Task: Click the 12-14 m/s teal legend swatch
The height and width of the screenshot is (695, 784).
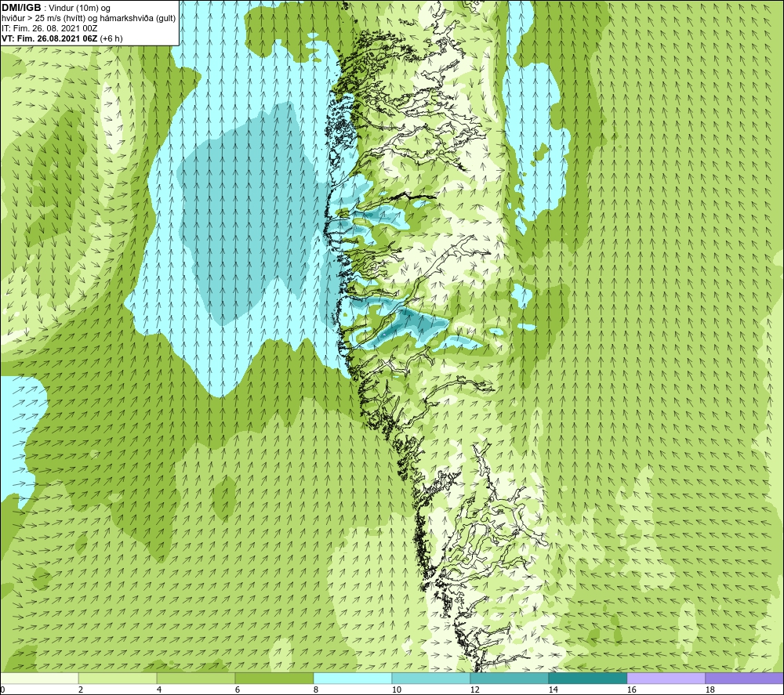Action: click(x=509, y=678)
